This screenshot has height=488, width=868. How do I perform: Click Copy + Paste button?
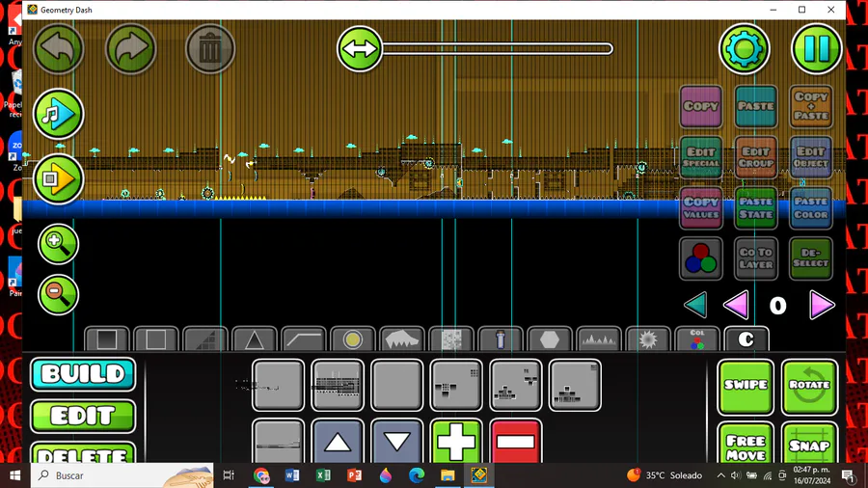pyautogui.click(x=811, y=106)
